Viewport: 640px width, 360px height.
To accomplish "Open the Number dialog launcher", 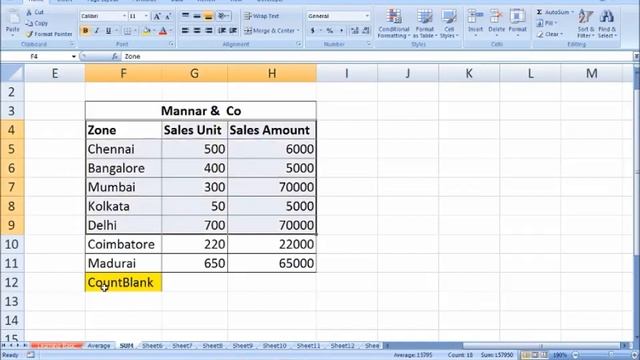I will coord(369,44).
